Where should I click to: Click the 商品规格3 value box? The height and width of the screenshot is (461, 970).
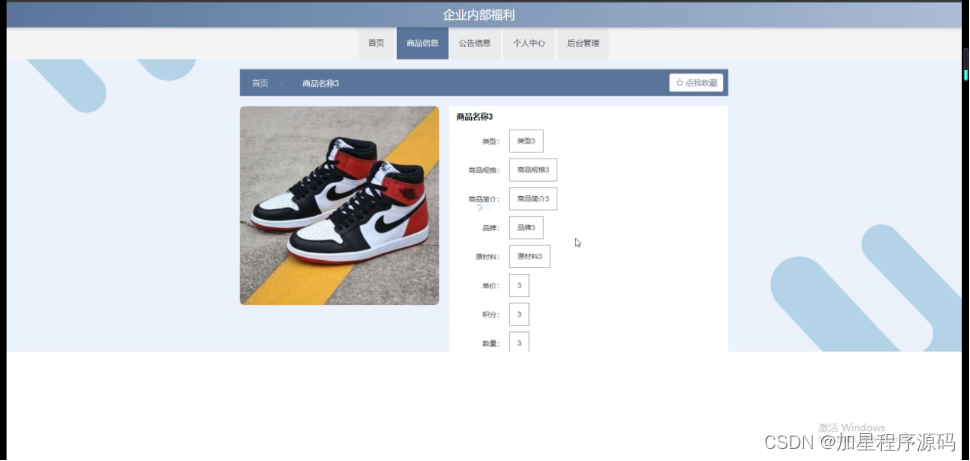[533, 170]
